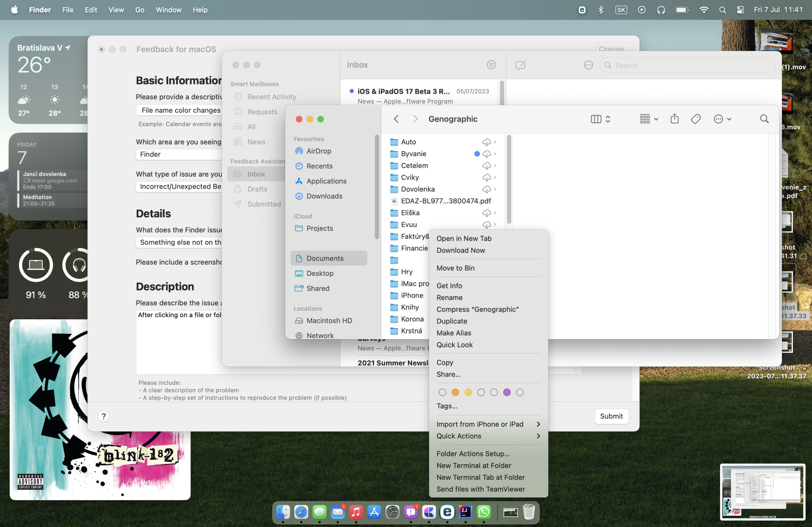Image resolution: width=812 pixels, height=527 pixels.
Task: Open AirDrop in Finder sidebar
Action: click(x=319, y=151)
